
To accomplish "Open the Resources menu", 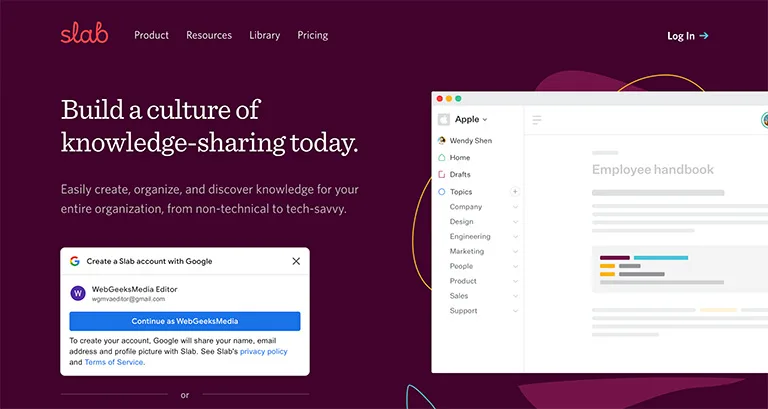I will (209, 35).
